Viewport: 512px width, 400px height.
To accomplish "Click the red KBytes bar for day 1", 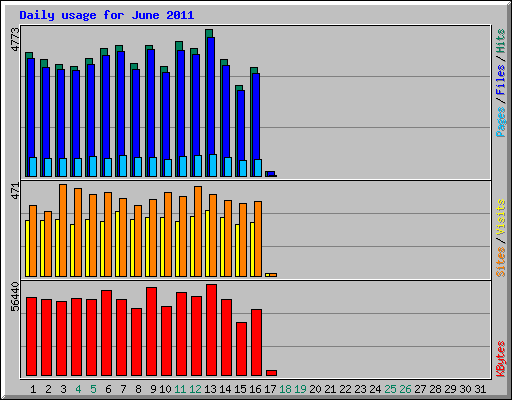I will click(x=31, y=337).
